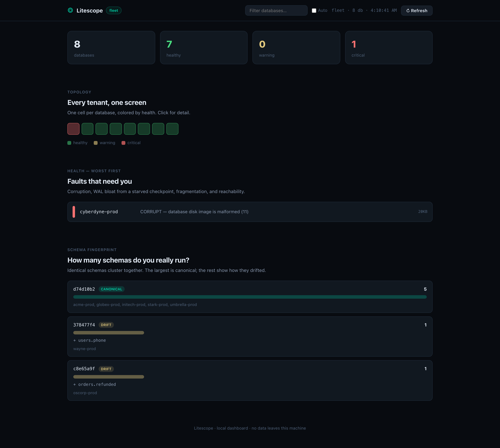This screenshot has height=448, width=500.
Task: Click the Litescope logo icon
Action: (70, 10)
